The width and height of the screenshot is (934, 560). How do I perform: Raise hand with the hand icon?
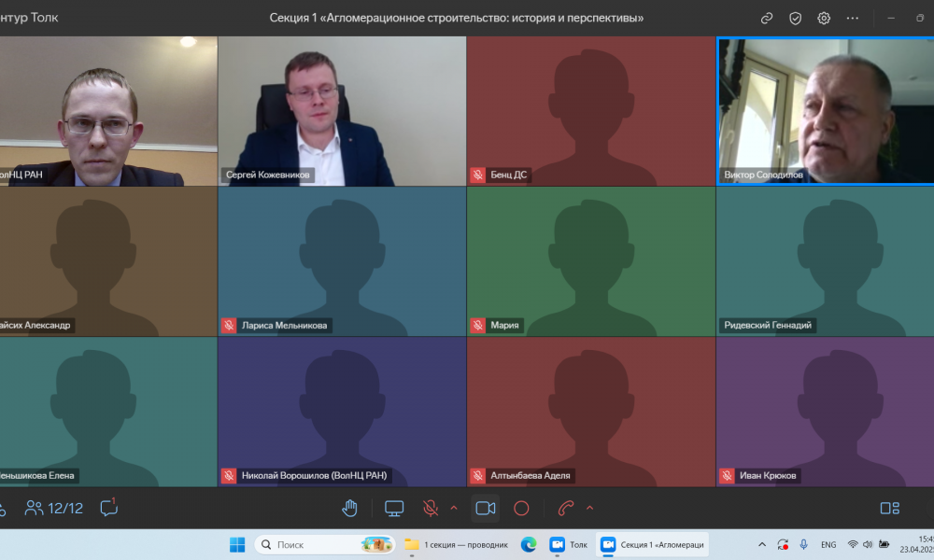pyautogui.click(x=349, y=509)
